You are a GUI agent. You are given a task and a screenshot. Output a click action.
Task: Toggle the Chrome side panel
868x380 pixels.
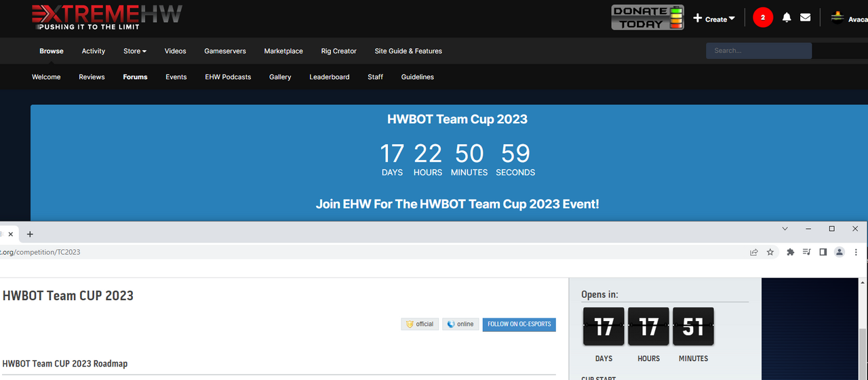pos(823,252)
